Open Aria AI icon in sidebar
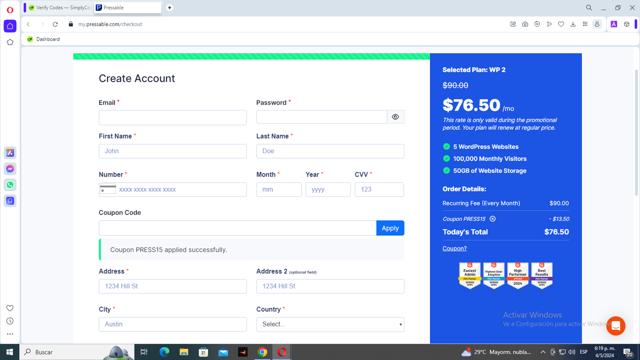640x360 pixels. click(10, 153)
